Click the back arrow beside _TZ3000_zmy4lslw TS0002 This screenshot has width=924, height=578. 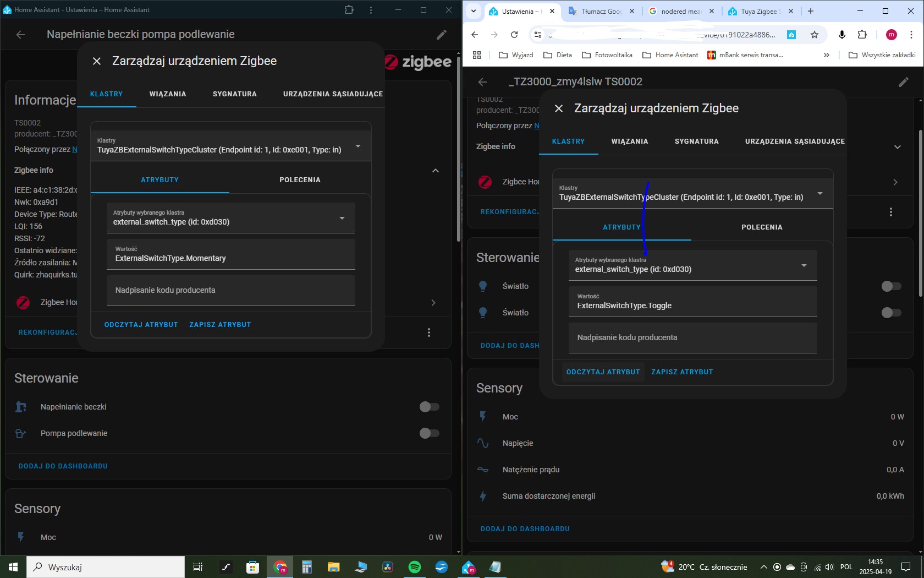482,82
